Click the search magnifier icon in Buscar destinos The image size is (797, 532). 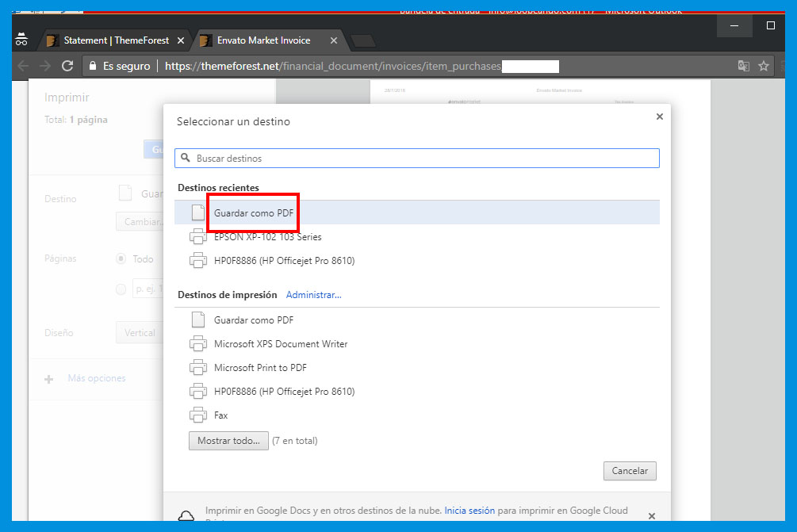point(186,158)
